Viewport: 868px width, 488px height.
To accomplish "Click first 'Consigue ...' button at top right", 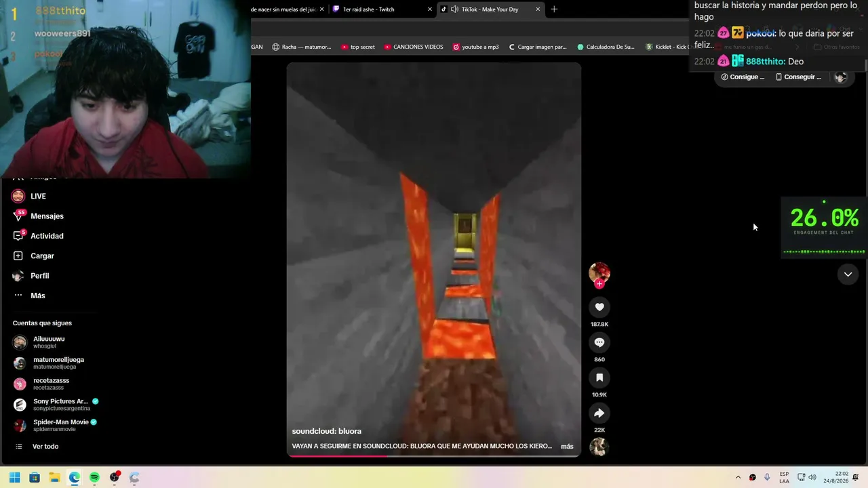I will click(x=742, y=77).
